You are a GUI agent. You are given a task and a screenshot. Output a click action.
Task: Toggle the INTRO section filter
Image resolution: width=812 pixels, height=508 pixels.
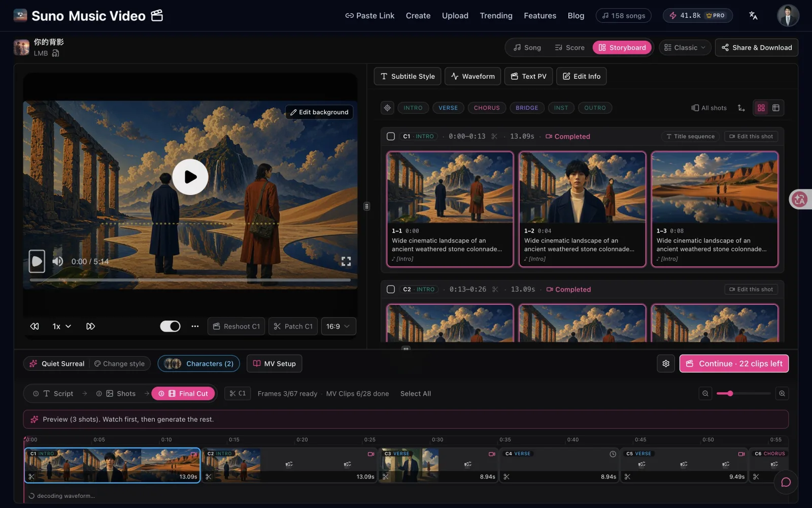413,108
